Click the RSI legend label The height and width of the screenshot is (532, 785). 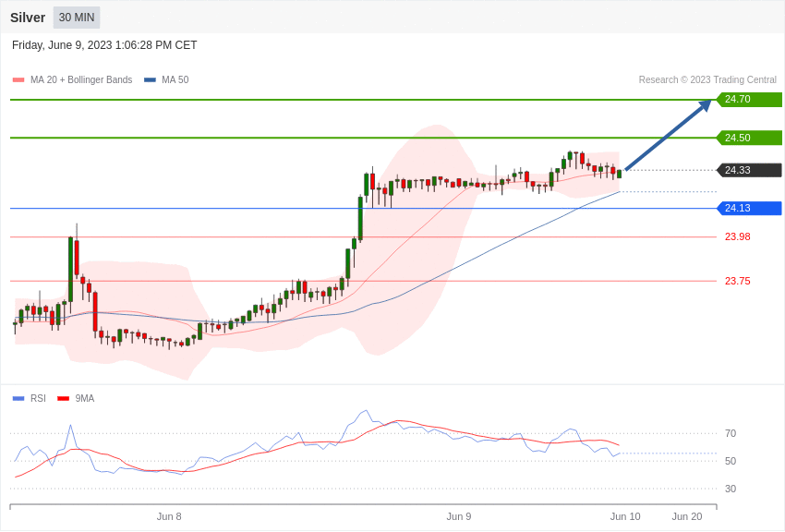click(38, 398)
